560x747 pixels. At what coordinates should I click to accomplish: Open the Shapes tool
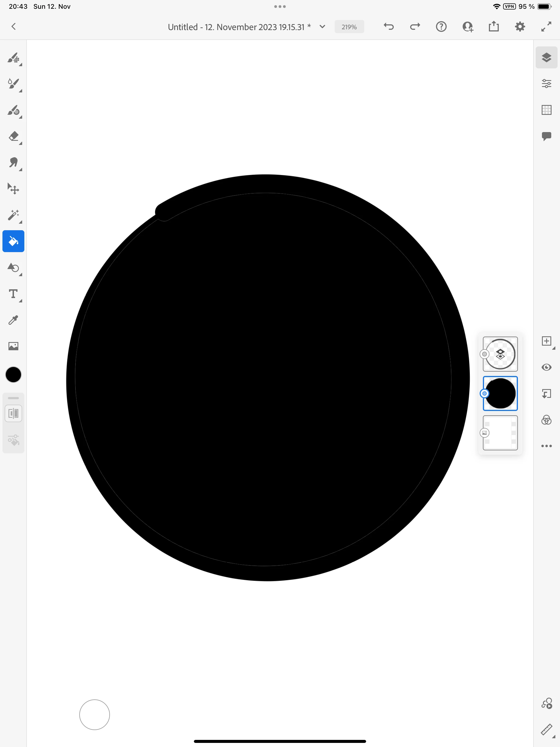coord(13,267)
